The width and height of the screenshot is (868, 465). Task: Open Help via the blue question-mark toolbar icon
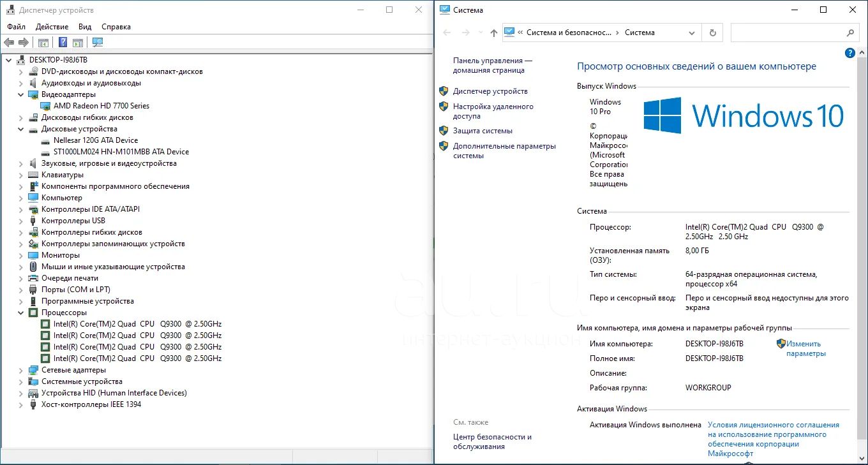click(63, 42)
